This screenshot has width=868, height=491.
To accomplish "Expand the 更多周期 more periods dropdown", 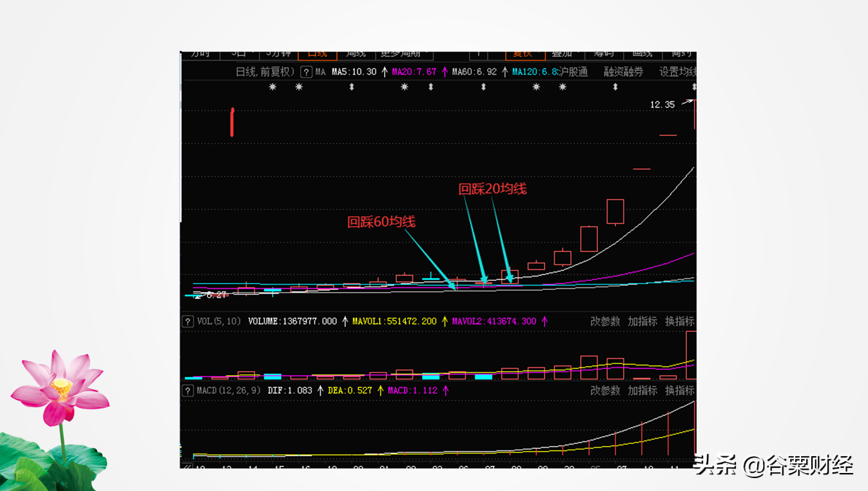I will tap(404, 54).
